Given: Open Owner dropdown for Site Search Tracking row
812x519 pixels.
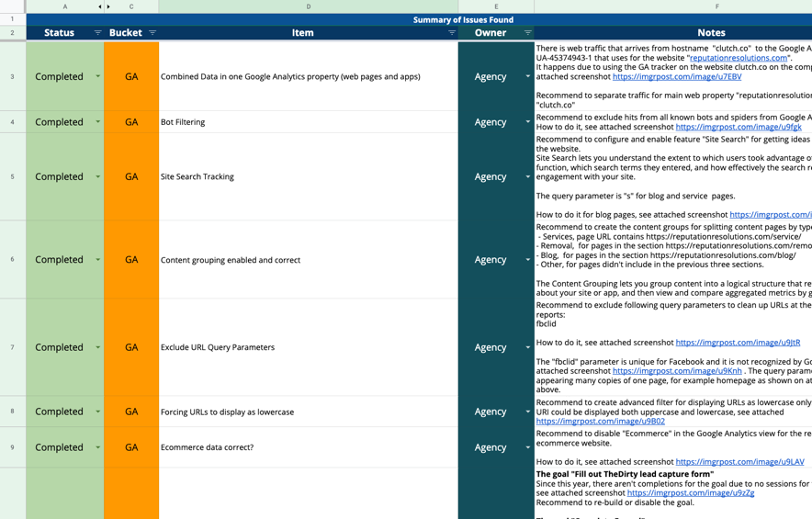Looking at the screenshot, I should (x=527, y=176).
